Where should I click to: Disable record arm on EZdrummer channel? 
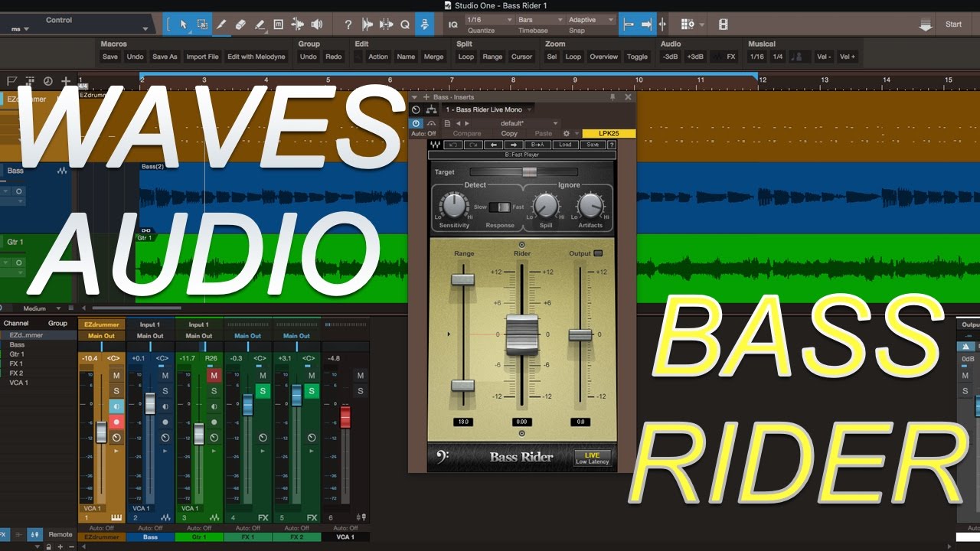tap(116, 422)
